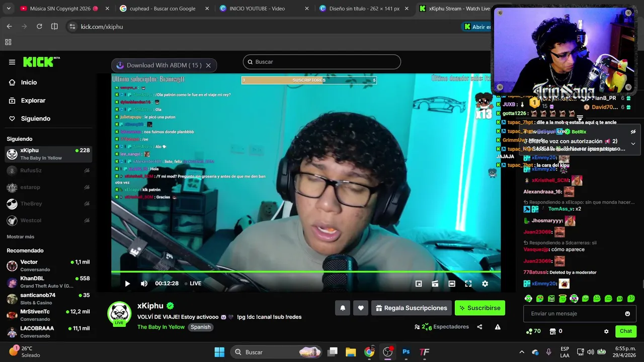Open browser tab list dropdown

pyautogui.click(x=9, y=9)
